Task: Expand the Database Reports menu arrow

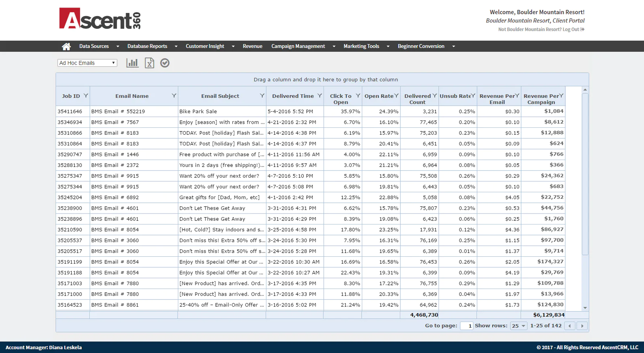Action: [x=176, y=46]
